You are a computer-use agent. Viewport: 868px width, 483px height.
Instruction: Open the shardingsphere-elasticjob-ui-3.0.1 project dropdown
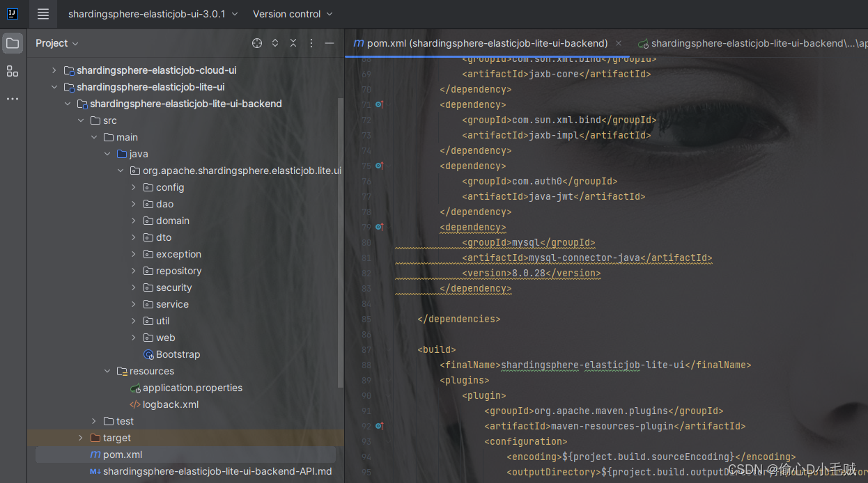pos(152,14)
